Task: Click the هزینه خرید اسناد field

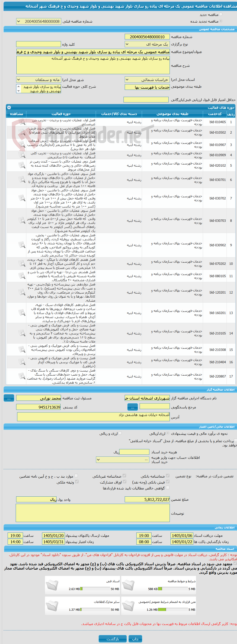Action: coord(134,452)
